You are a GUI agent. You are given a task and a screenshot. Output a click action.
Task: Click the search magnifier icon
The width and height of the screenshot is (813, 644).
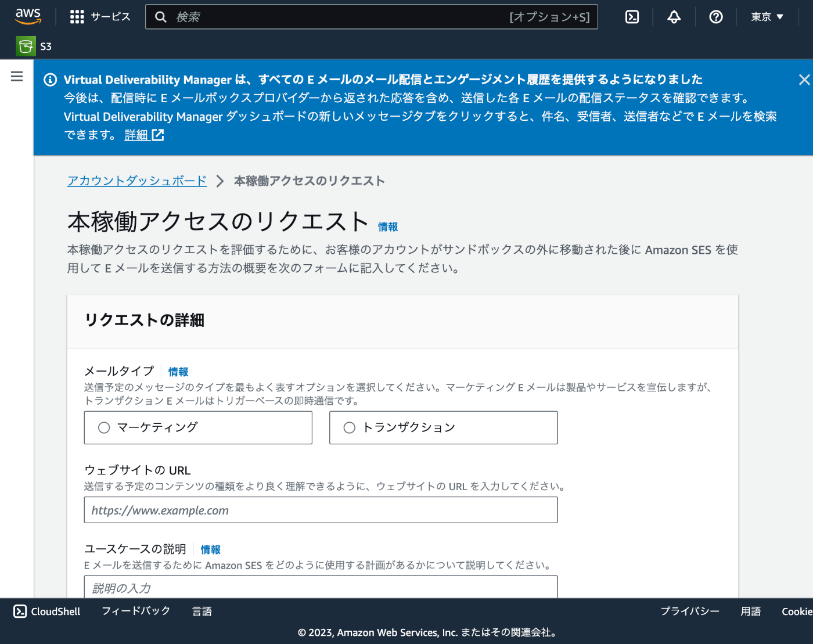[x=161, y=17]
